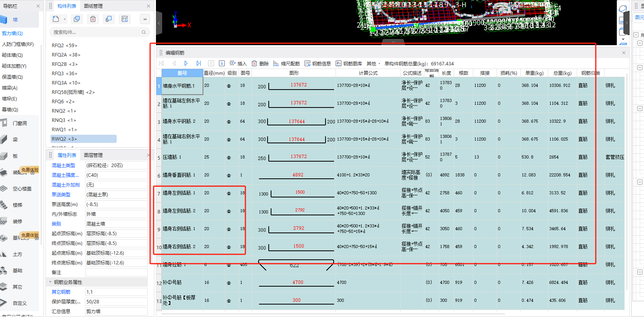Viewport: 644px width, 317px height.
Task: Click 钢筋图库 button
Action: point(349,63)
